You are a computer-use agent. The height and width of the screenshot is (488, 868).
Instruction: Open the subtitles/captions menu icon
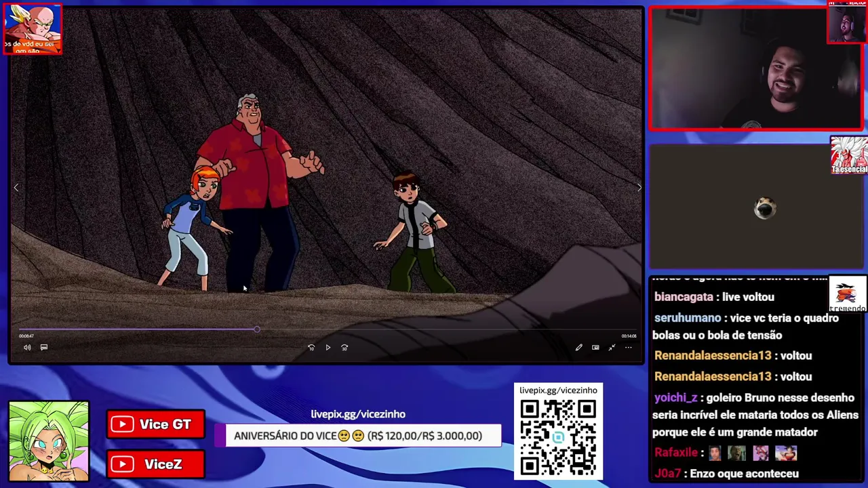(44, 348)
